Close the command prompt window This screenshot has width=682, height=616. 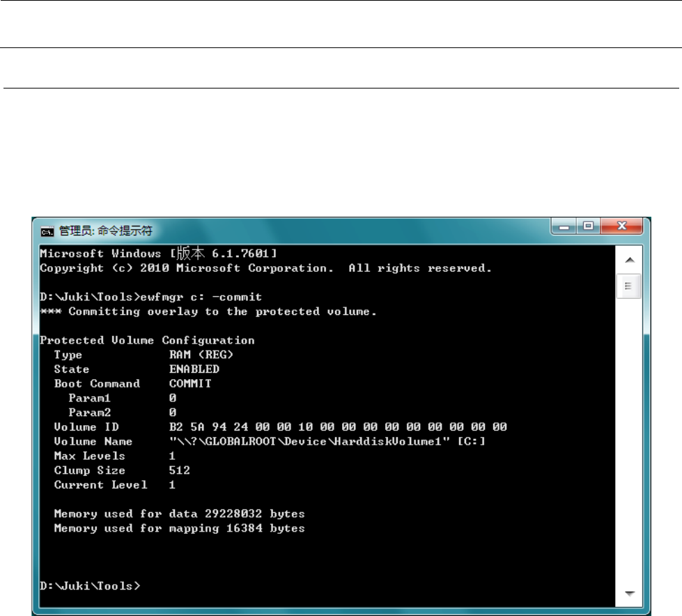coord(621,226)
